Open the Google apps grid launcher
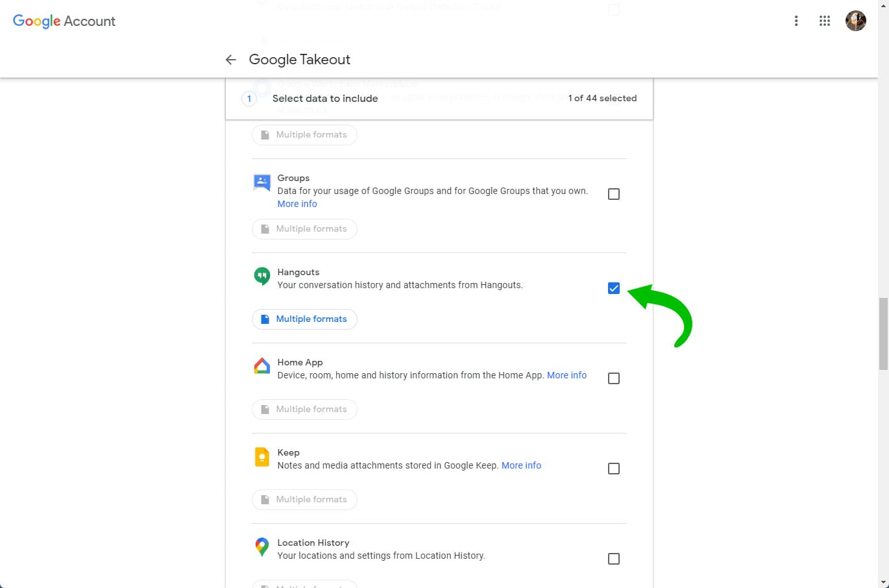 [x=825, y=21]
